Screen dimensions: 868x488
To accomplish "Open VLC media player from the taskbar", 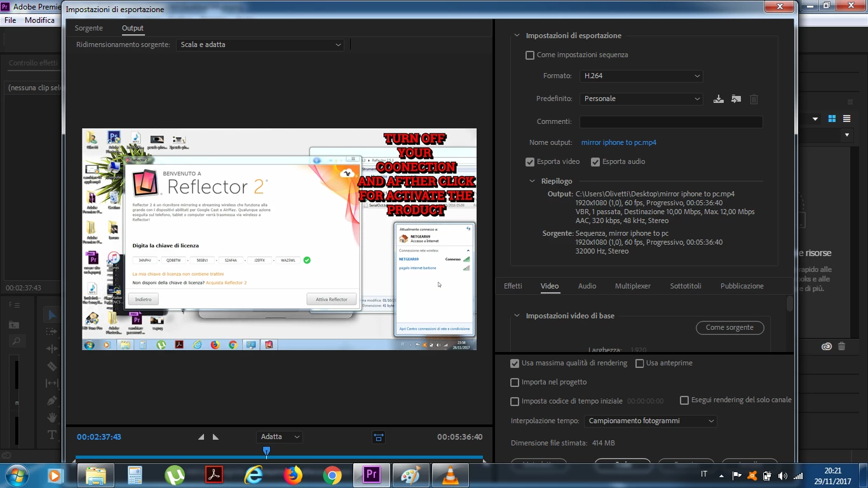I will pyautogui.click(x=451, y=475).
